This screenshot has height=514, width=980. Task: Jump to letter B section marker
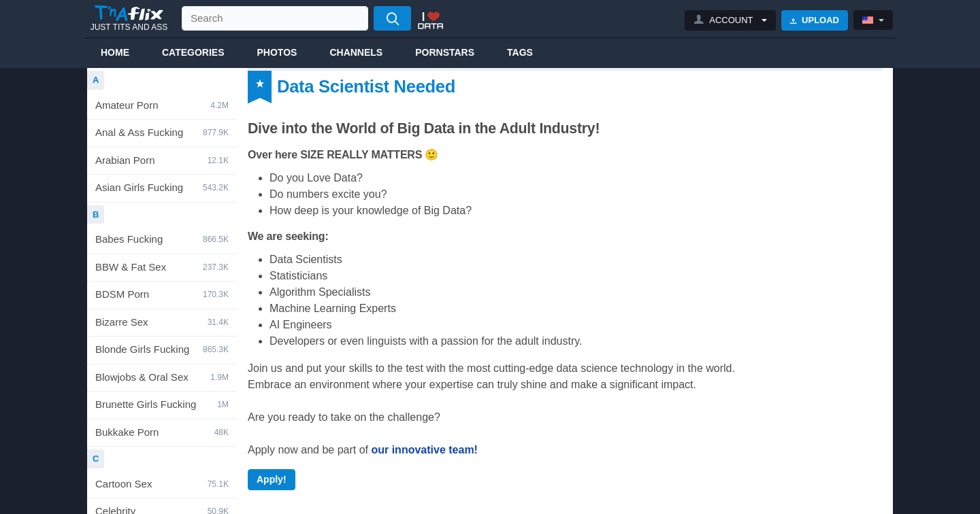[95, 215]
